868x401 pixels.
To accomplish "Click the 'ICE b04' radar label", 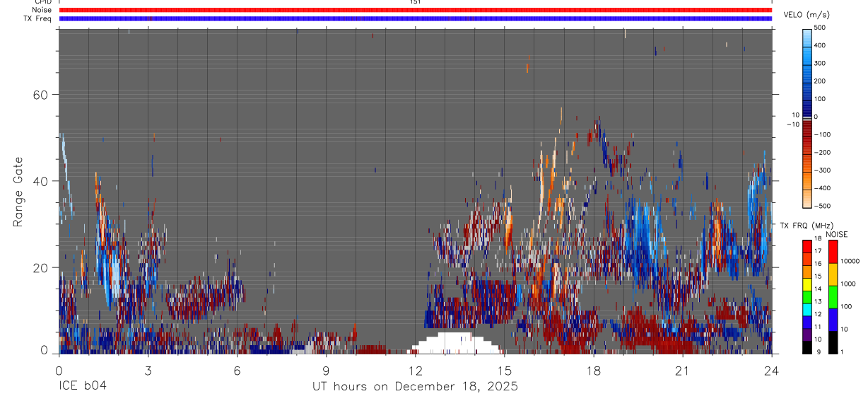I will tap(82, 387).
